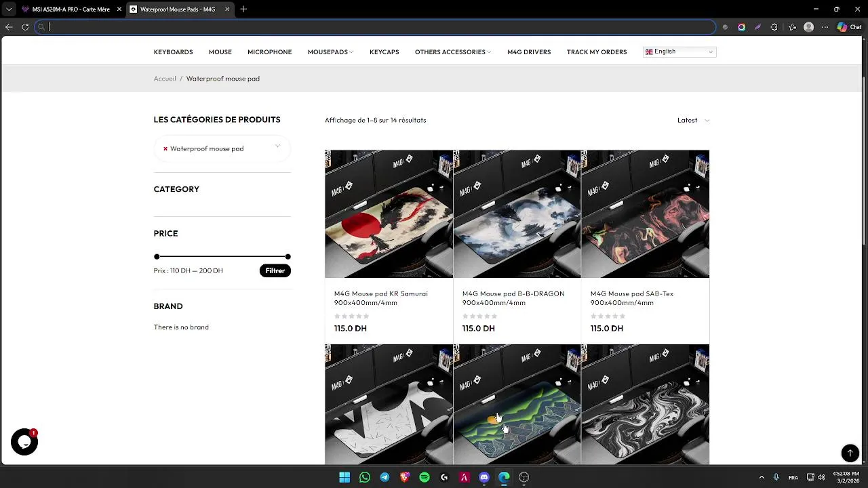Image resolution: width=868 pixels, height=488 pixels.
Task: Open the Latest sorting dropdown
Action: coord(693,120)
